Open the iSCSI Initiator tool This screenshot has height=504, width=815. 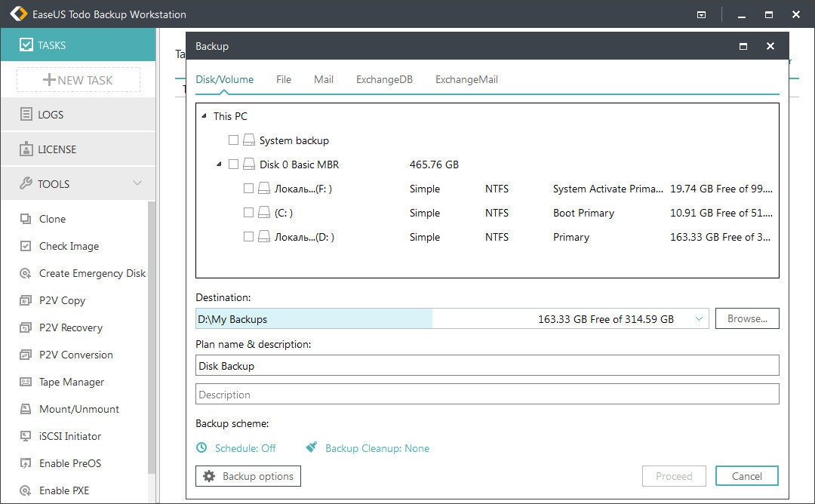[70, 436]
